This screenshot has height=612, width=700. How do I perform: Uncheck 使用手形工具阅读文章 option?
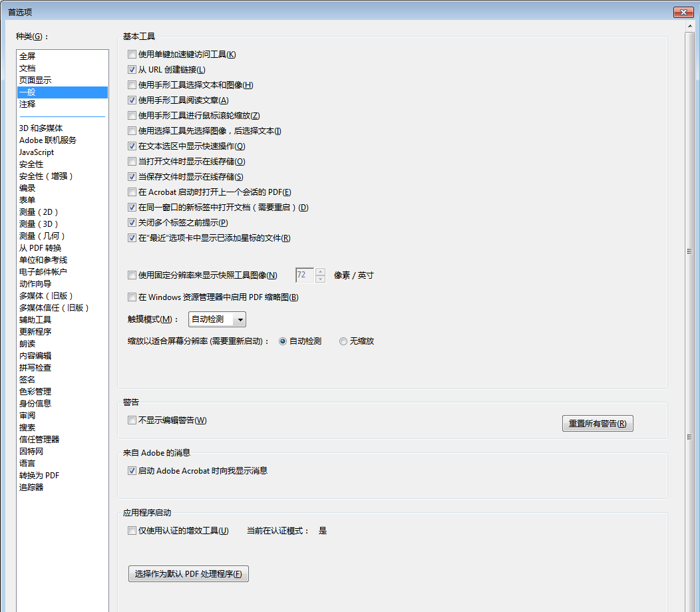(x=132, y=100)
